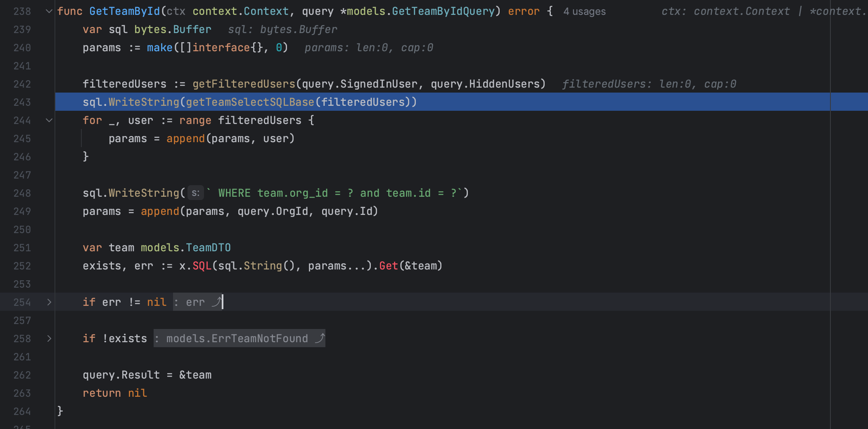This screenshot has height=429, width=868.
Task: Click the caret marker after the err fold
Action: click(222, 302)
